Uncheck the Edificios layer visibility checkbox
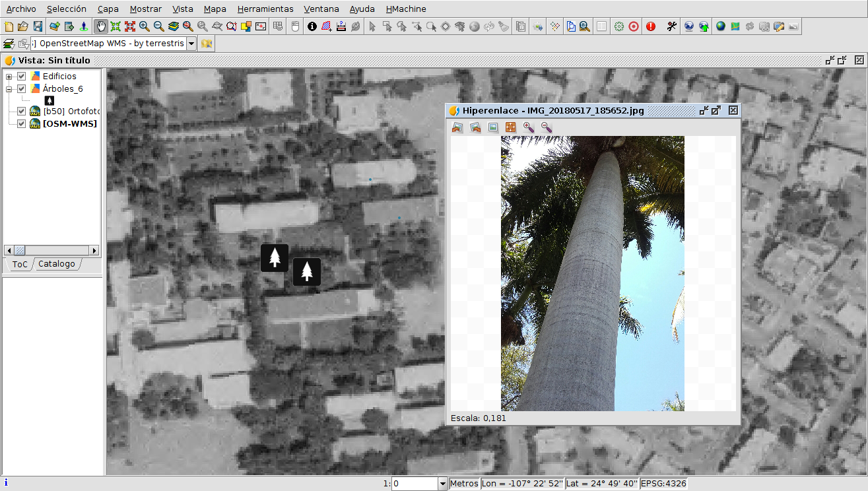Image resolution: width=868 pixels, height=491 pixels. (22, 77)
